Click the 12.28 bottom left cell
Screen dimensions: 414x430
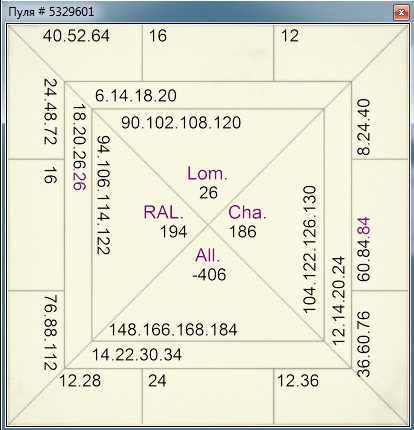coord(80,381)
